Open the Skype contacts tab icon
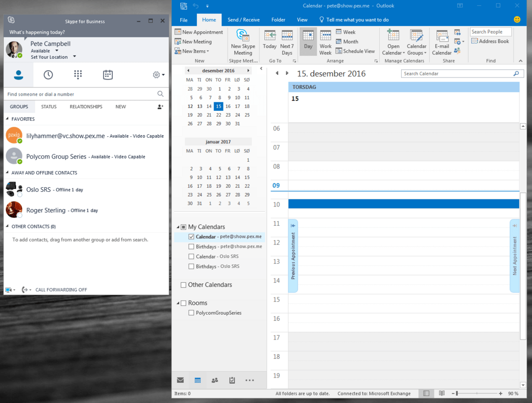Image resolution: width=532 pixels, height=403 pixels. pos(19,75)
